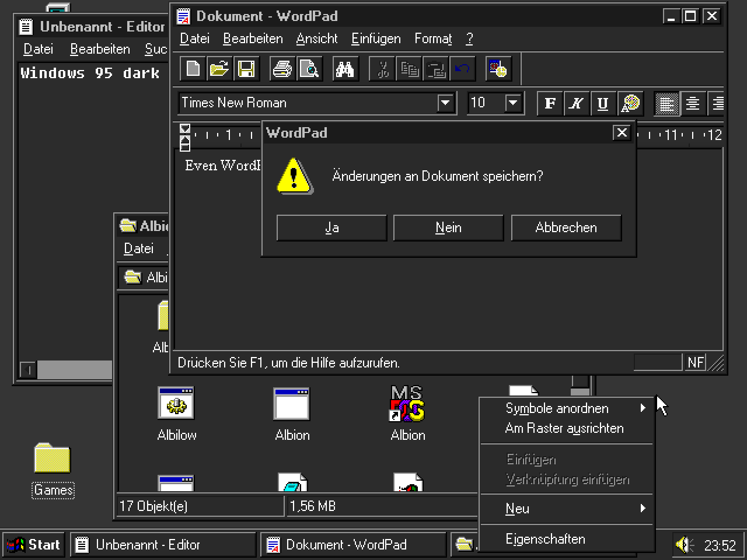747x560 pixels.
Task: Close the WordPad save dialog with X
Action: 622,133
